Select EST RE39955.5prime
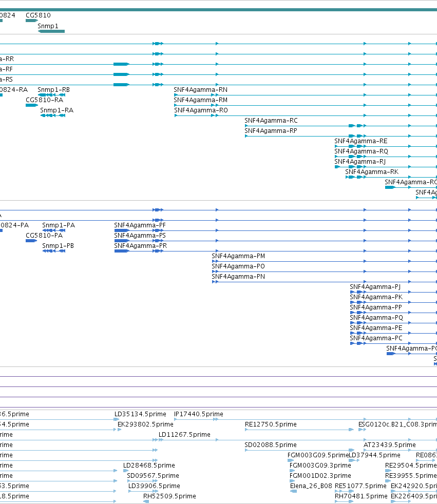Screen dimensions: 437x504 [411, 476]
